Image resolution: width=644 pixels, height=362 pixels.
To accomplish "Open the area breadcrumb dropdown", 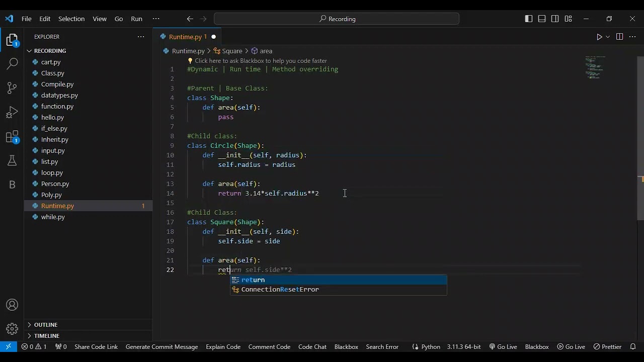I will coord(262,51).
